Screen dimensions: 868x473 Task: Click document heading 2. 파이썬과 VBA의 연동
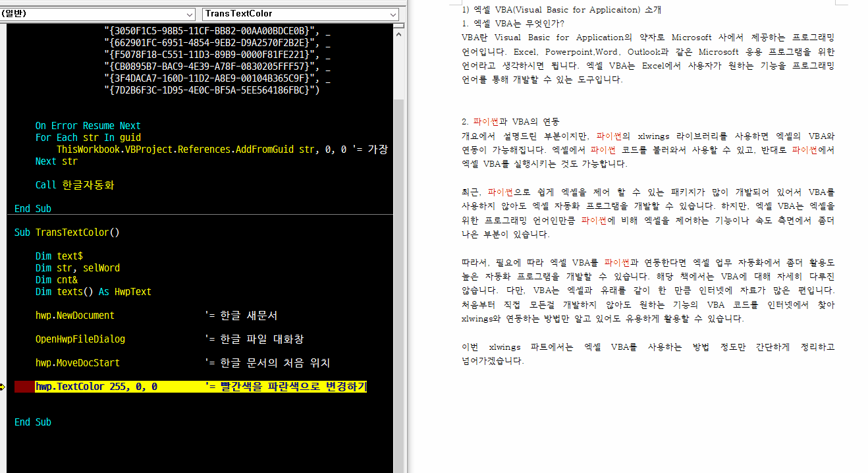click(510, 122)
